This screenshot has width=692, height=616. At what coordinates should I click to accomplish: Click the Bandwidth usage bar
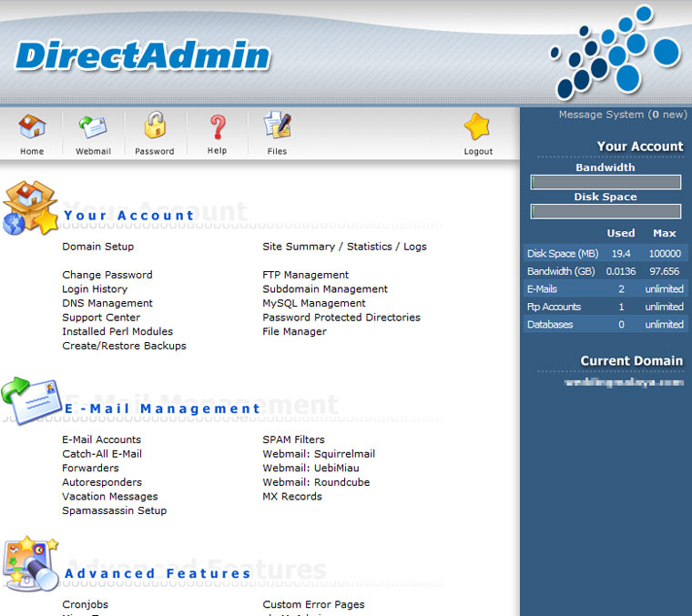tap(605, 182)
